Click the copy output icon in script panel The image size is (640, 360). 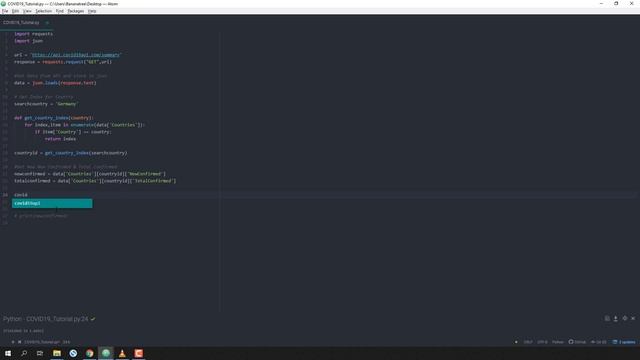pyautogui.click(x=607, y=318)
